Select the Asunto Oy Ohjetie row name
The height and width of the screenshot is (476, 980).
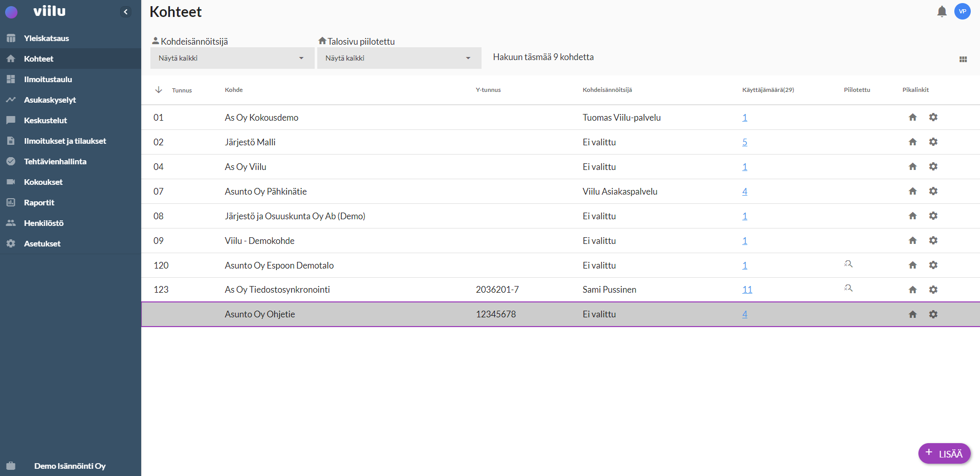pos(260,314)
